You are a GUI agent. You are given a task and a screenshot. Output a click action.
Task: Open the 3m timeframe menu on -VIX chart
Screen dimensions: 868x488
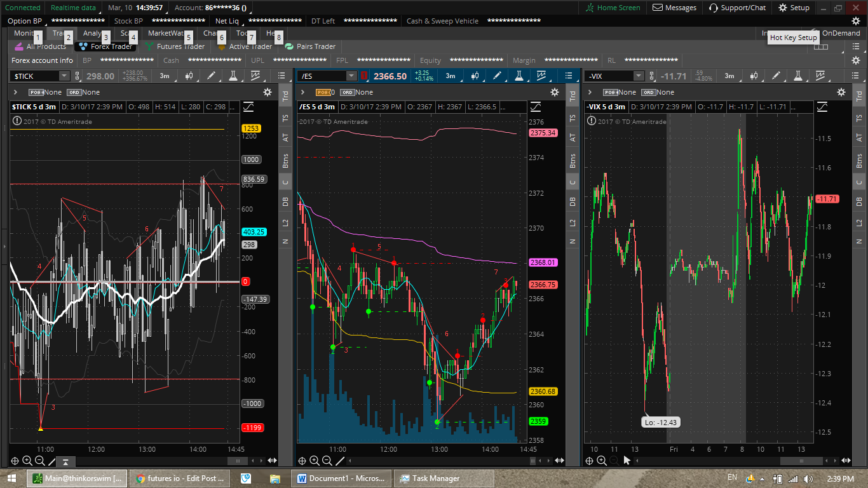pos(729,76)
